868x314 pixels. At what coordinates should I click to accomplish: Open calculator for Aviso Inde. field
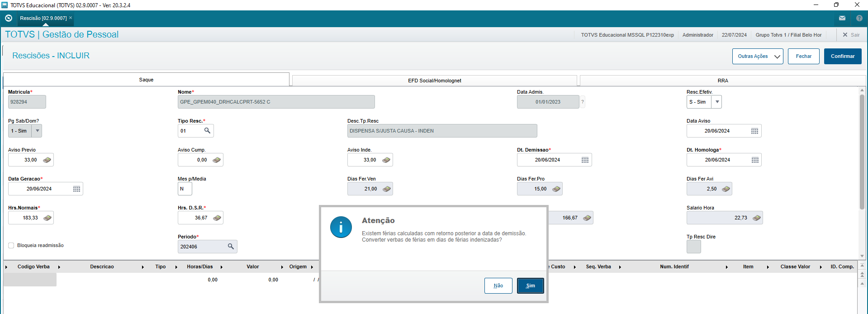(386, 160)
